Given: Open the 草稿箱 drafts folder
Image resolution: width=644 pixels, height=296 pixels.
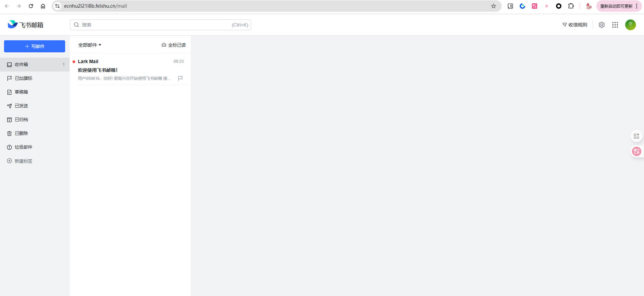Looking at the screenshot, I should (35, 92).
